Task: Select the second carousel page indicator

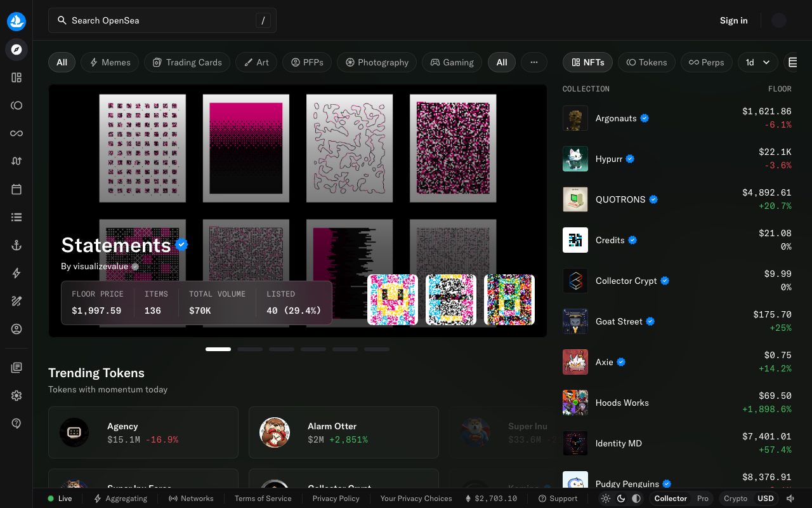Action: tap(250, 349)
